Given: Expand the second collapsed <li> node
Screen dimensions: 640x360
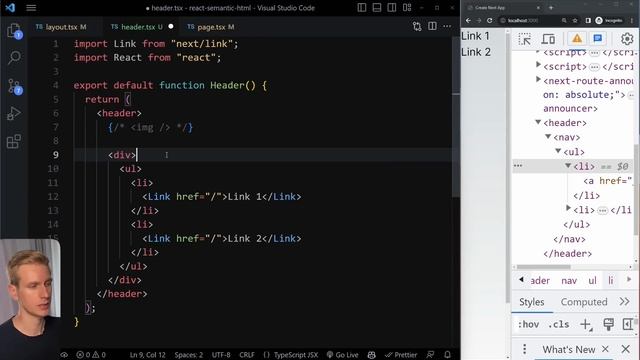Looking at the screenshot, I should [x=568, y=209].
